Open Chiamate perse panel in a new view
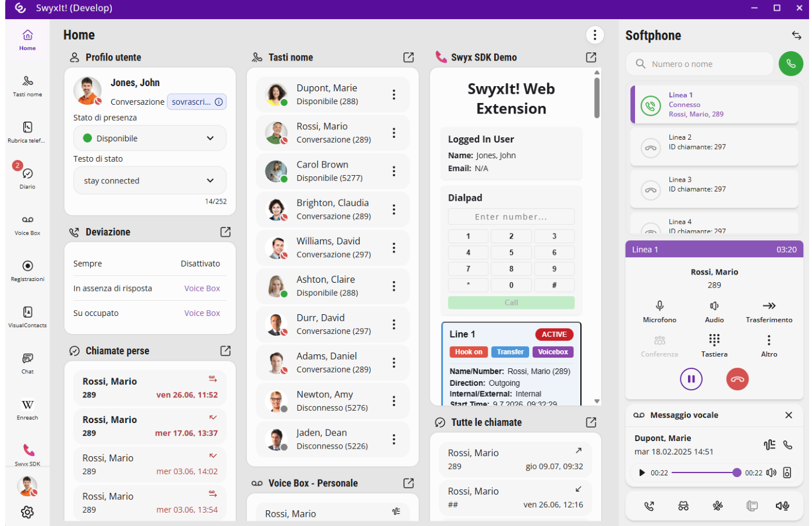 click(226, 351)
